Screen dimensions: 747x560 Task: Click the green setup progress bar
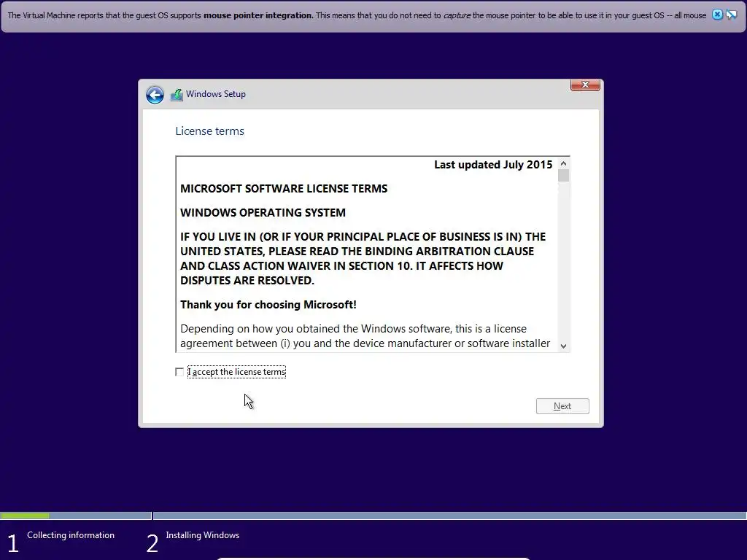[25, 516]
